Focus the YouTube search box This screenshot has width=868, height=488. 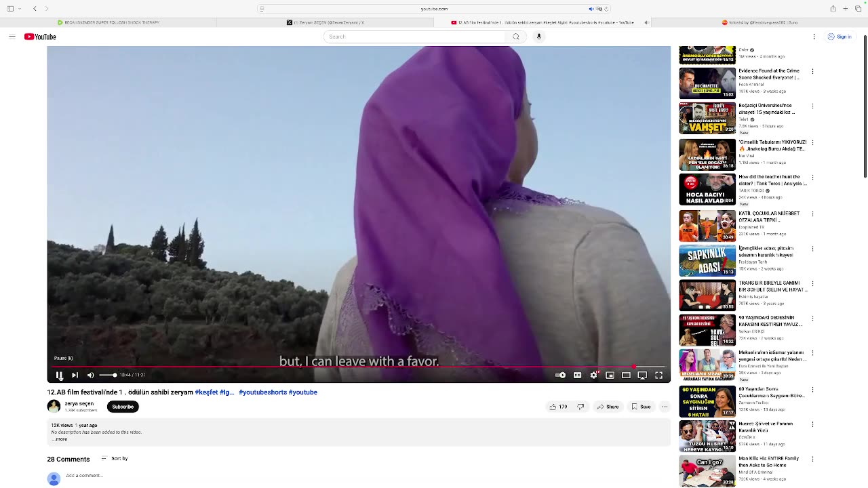[415, 37]
